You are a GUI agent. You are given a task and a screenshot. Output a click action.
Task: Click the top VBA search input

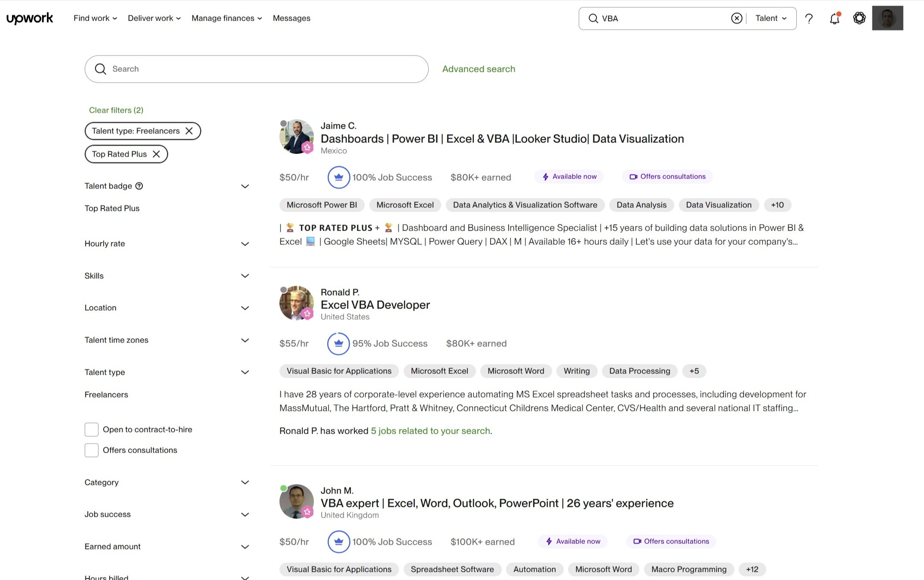[x=662, y=19]
